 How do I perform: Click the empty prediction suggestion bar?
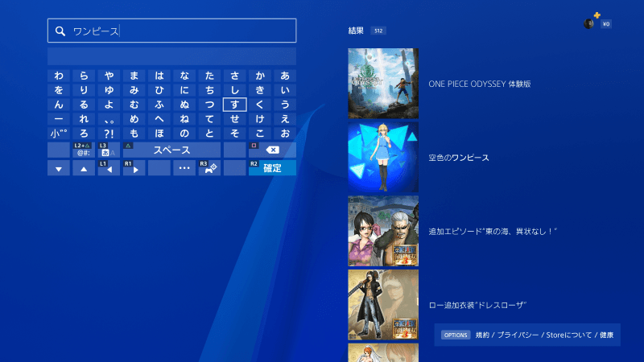click(x=171, y=56)
